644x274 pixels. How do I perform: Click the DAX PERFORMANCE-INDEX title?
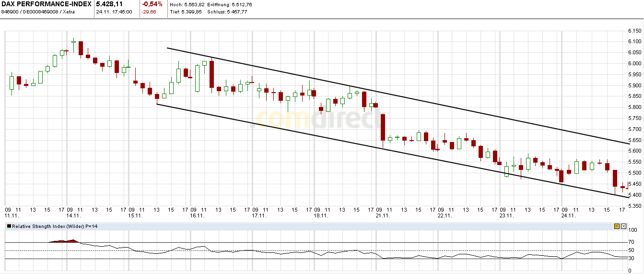(47, 4)
